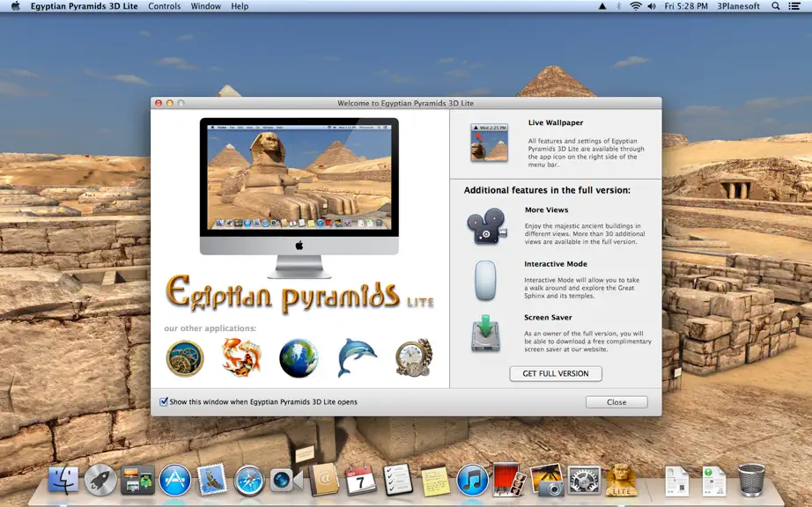Click the Sphinx Lite app in Dock
This screenshot has width=812, height=507.
coord(622,480)
